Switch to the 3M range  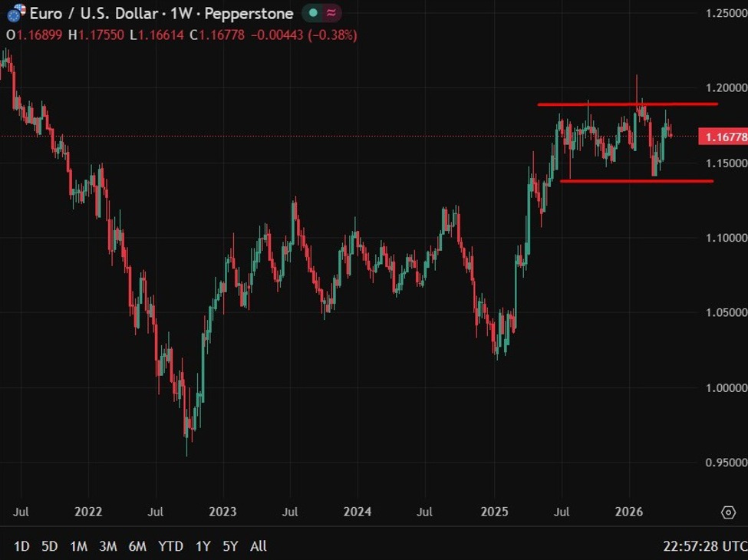[107, 546]
